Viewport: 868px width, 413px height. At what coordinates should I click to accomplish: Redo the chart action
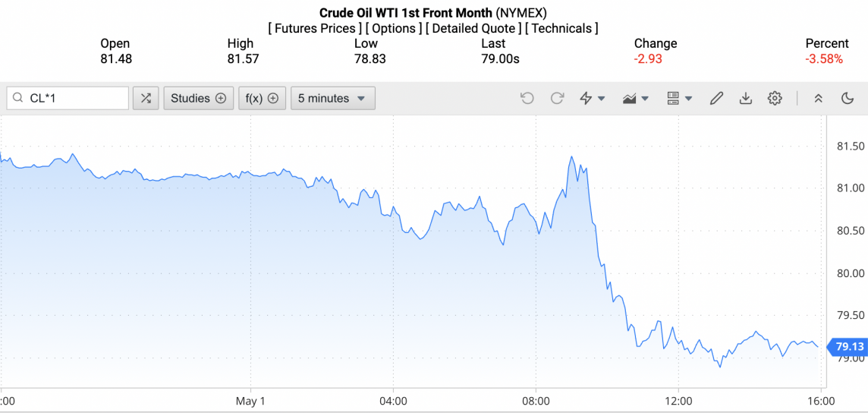coord(557,98)
